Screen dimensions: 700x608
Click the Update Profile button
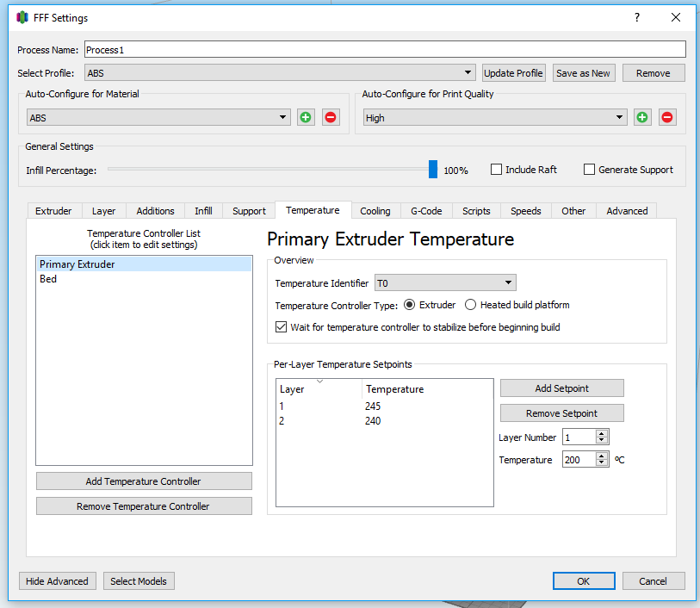coord(513,72)
